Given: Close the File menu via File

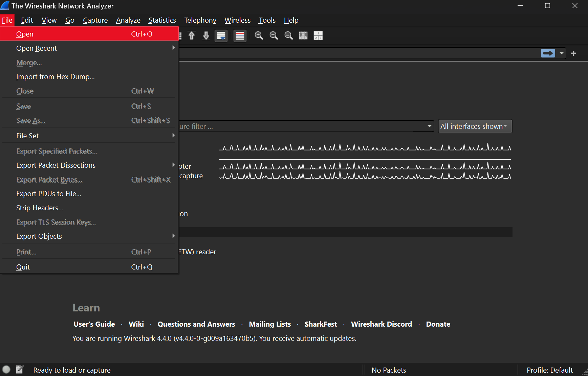Looking at the screenshot, I should 7,20.
